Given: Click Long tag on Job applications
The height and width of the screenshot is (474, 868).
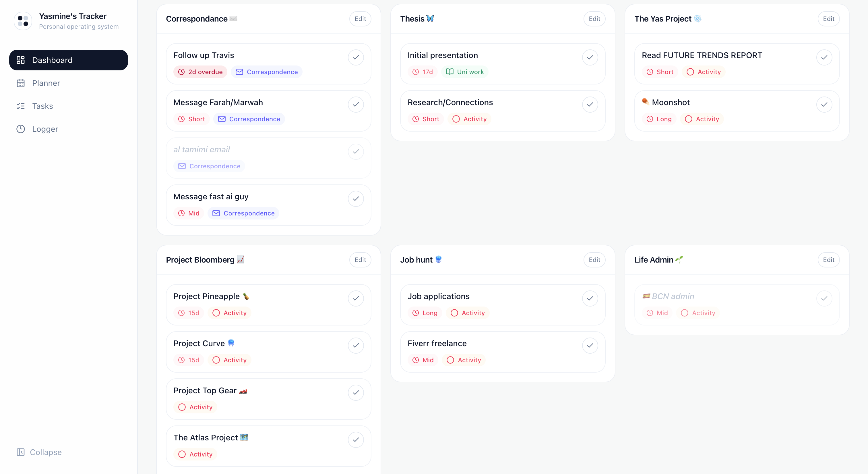Looking at the screenshot, I should [425, 313].
